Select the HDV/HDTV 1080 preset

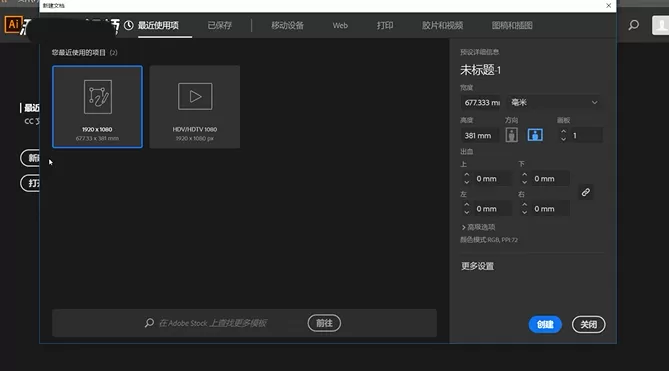tap(195, 107)
